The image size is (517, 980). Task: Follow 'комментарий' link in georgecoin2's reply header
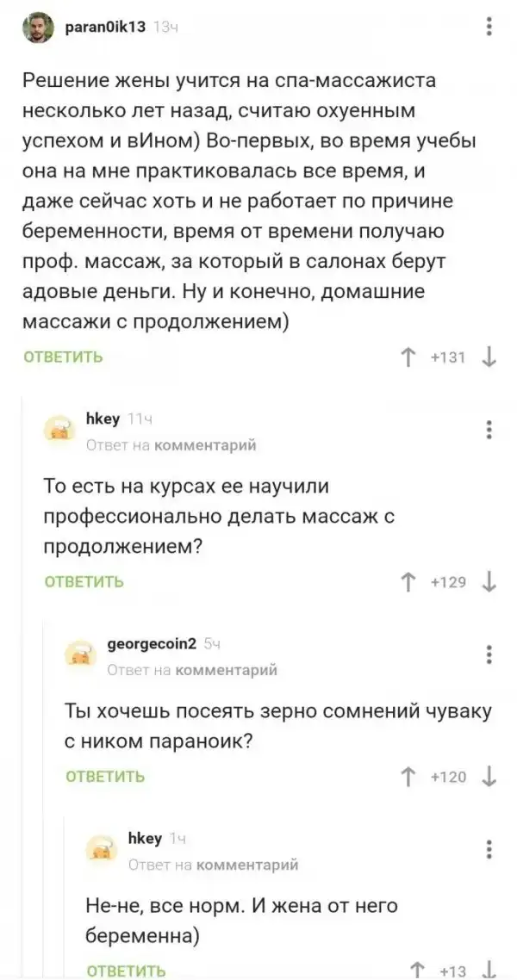226,669
